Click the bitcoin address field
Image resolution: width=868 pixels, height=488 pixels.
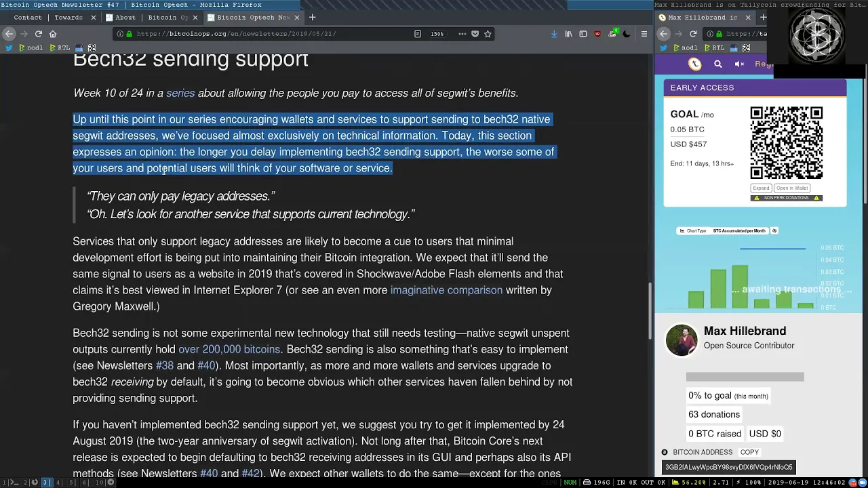point(728,467)
